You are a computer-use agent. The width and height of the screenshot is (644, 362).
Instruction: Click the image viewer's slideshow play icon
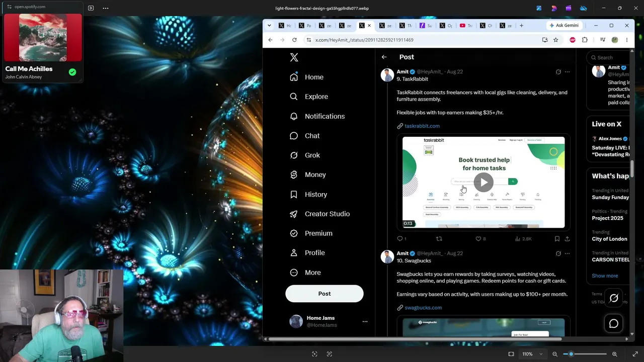pyautogui.click(x=91, y=8)
